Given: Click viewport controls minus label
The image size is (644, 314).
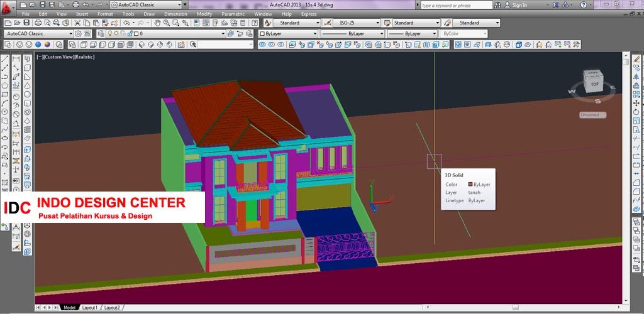Looking at the screenshot, I should click(x=40, y=57).
